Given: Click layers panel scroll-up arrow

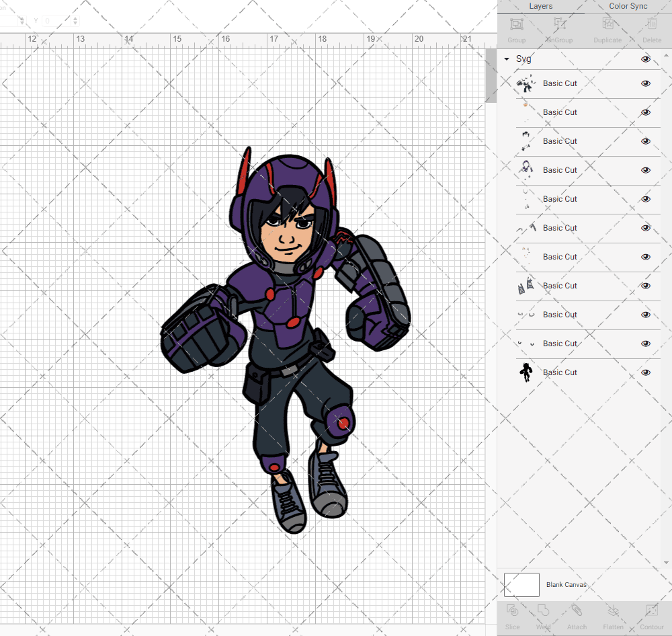Looking at the screenshot, I should tap(665, 56).
